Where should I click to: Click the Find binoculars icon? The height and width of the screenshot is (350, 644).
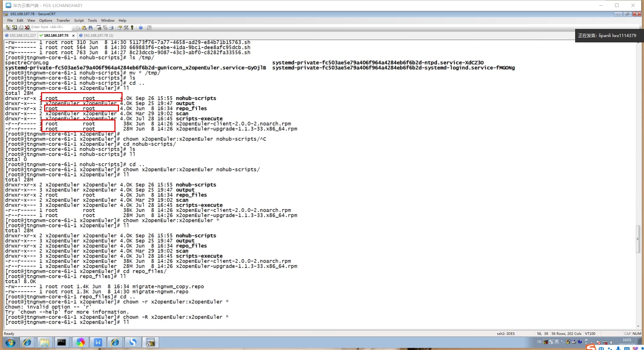[x=90, y=28]
